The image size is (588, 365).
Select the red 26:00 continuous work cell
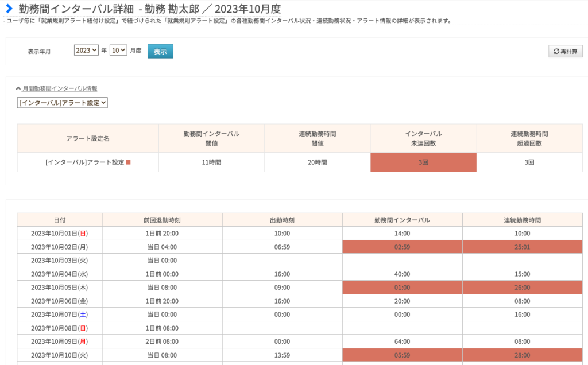[x=523, y=288]
